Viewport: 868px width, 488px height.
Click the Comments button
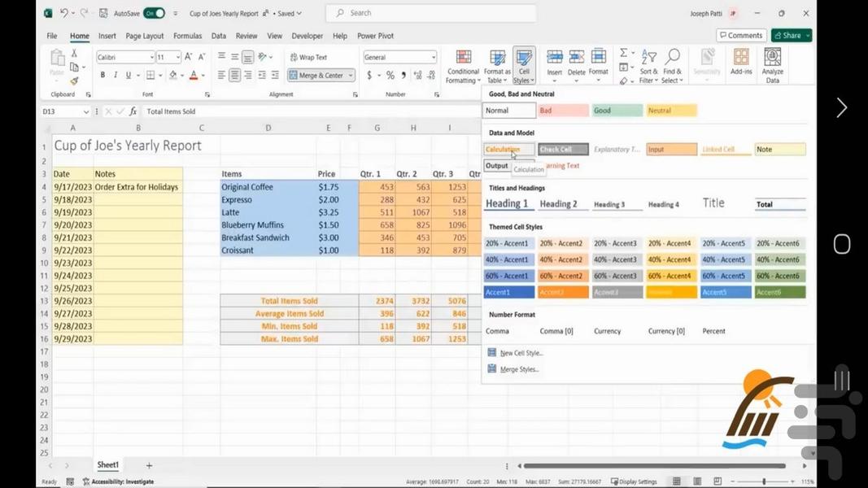click(740, 36)
